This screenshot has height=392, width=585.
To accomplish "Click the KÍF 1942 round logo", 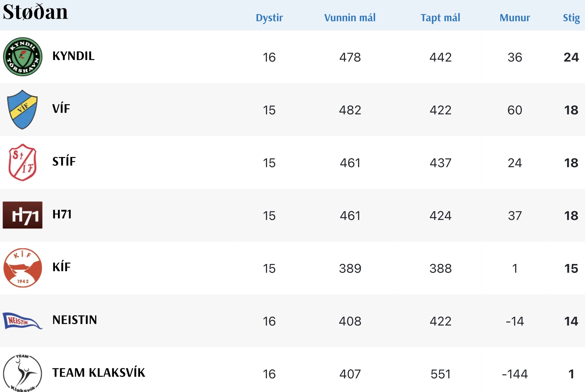I will pyautogui.click(x=23, y=268).
